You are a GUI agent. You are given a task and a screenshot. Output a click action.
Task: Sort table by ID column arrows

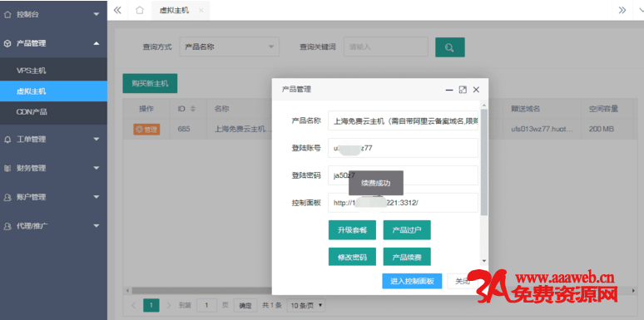(x=193, y=109)
